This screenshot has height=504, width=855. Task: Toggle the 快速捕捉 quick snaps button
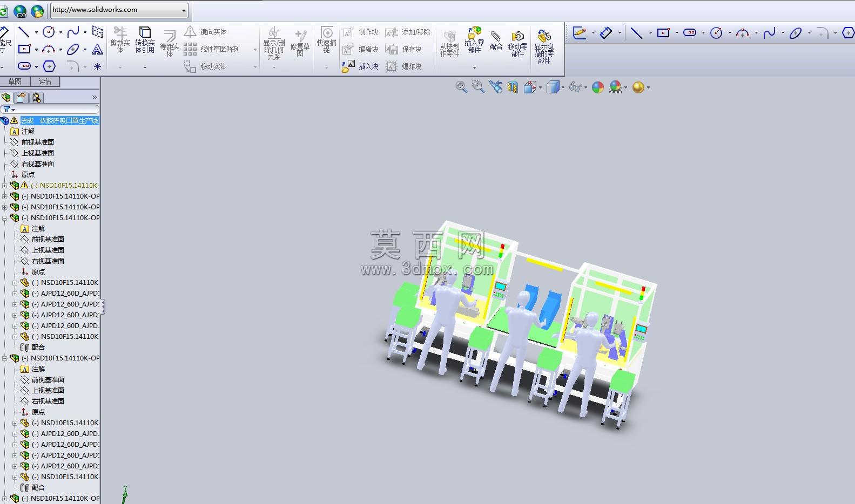327,39
